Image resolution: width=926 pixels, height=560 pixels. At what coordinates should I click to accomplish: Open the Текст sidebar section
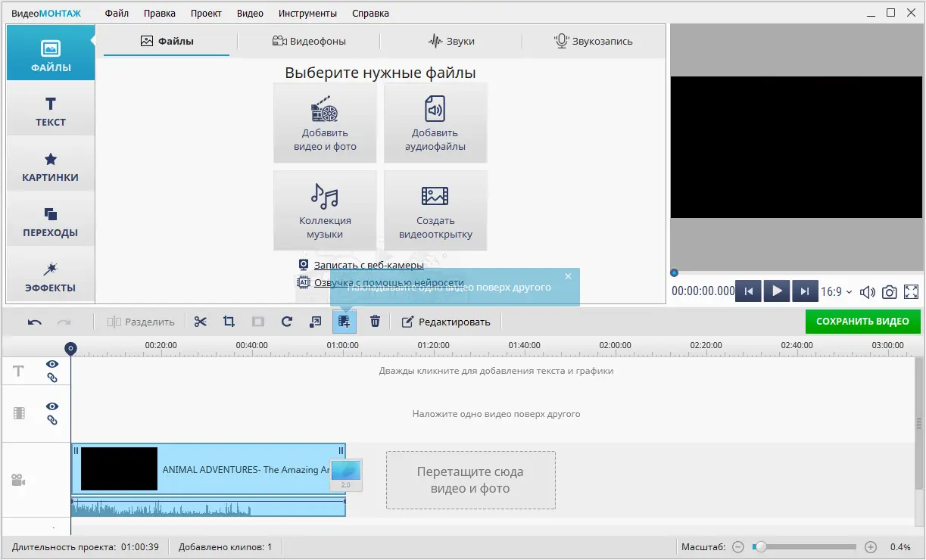pyautogui.click(x=51, y=110)
